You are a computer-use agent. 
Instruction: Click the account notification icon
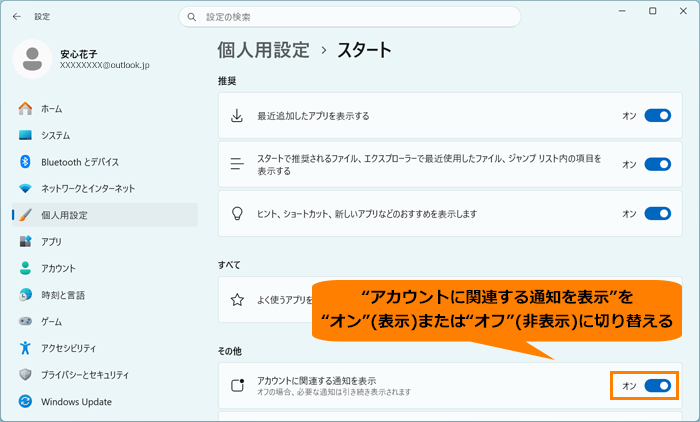pyautogui.click(x=238, y=385)
